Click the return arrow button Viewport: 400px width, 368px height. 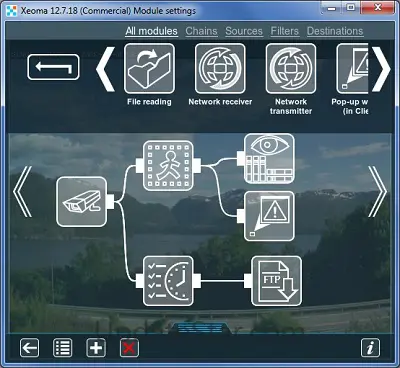coord(53,67)
